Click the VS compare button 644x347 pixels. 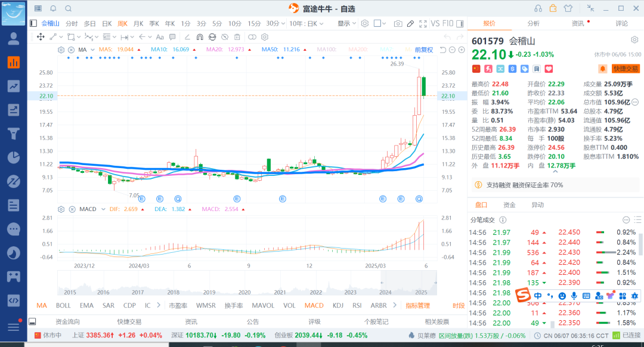(x=435, y=23)
